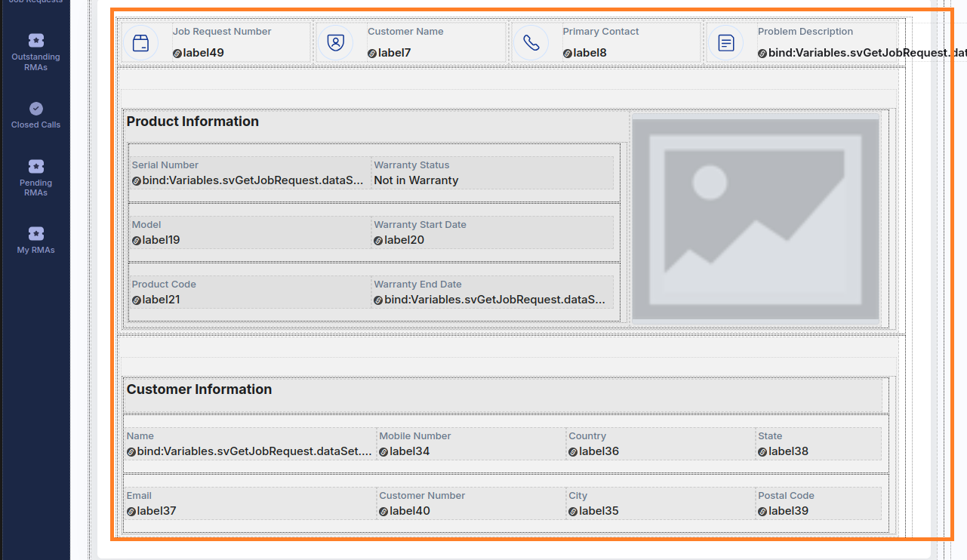
Task: Click the label37 Email value
Action: (x=156, y=511)
